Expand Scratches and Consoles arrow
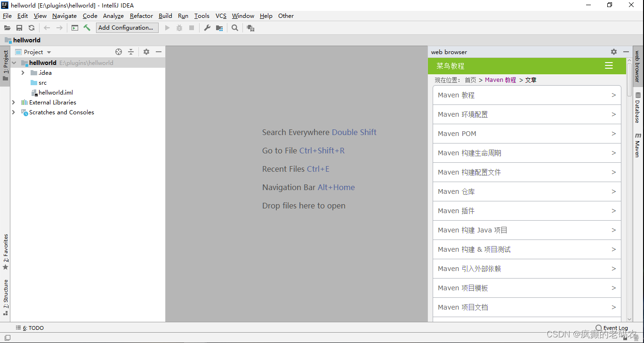The height and width of the screenshot is (343, 644). (14, 112)
